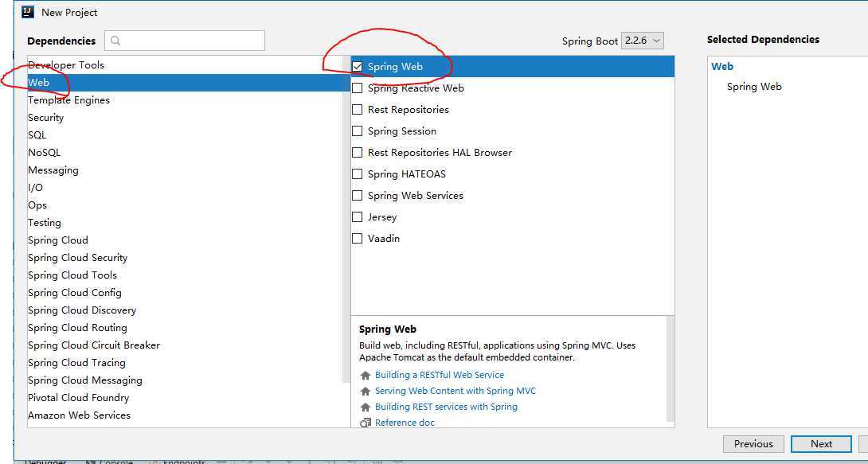Screen dimensions: 868x464
Task: Tick the Jersey checkbox
Action: click(358, 217)
